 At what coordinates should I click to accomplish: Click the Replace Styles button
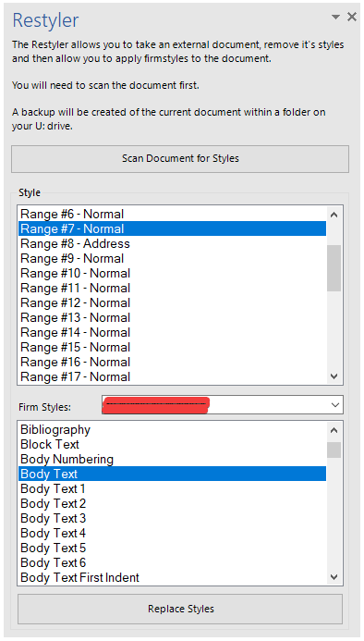[180, 609]
